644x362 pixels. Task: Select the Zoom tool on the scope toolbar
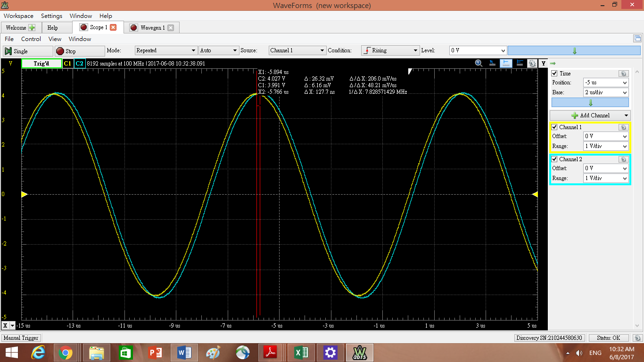point(478,63)
